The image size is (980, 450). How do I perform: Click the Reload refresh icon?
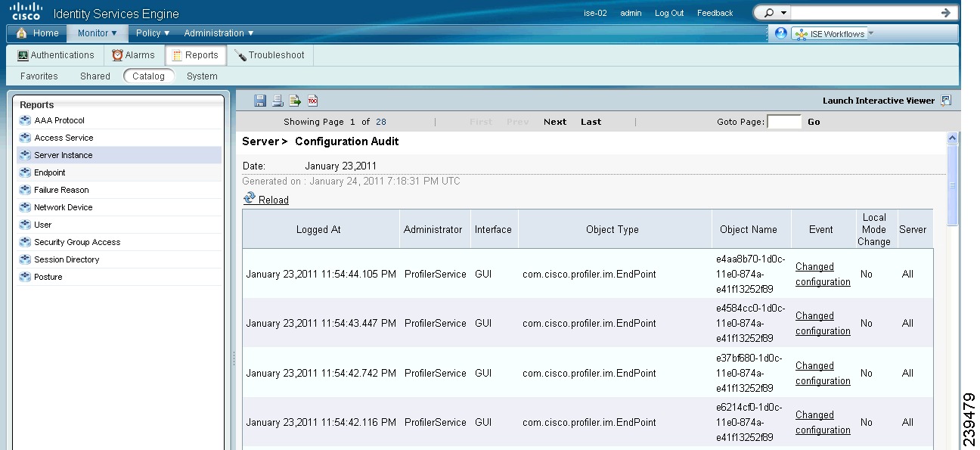[250, 198]
